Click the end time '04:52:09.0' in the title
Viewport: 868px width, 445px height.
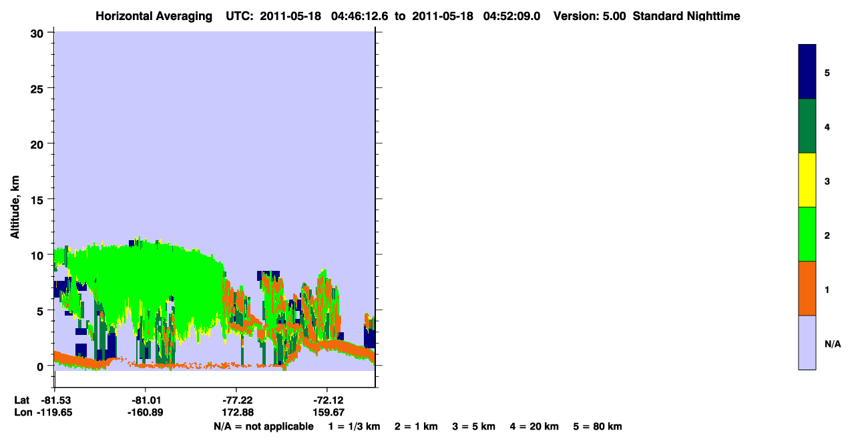pyautogui.click(x=511, y=16)
